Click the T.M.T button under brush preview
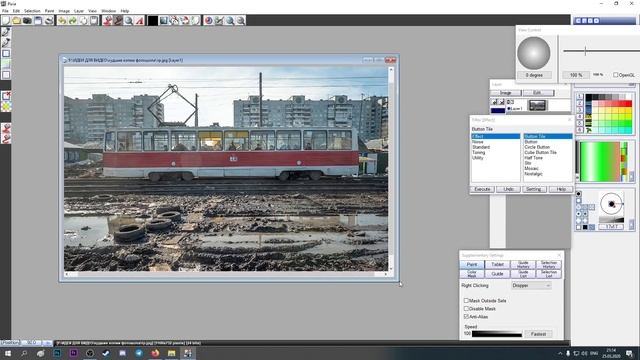The image size is (640, 360). (x=611, y=227)
